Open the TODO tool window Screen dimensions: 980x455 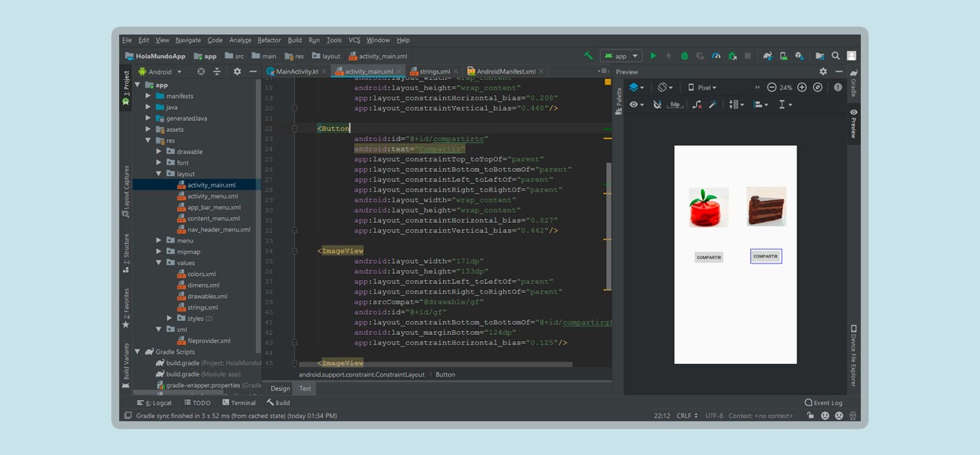pyautogui.click(x=197, y=402)
